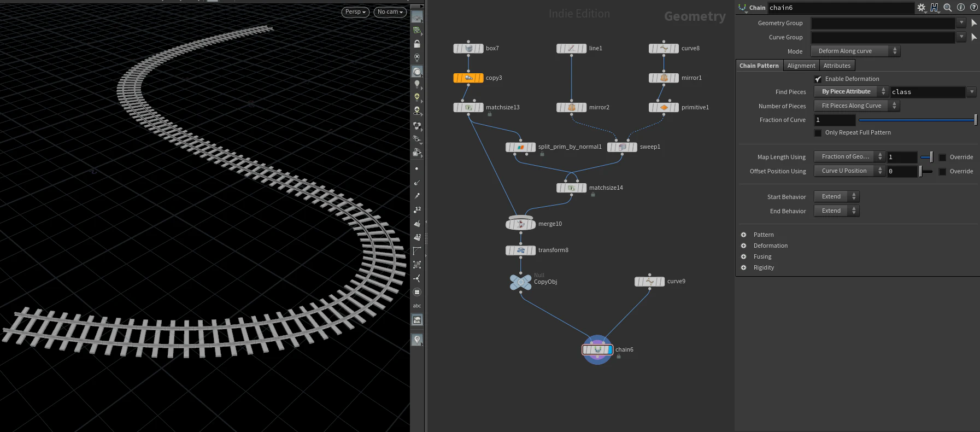Switch to the Alignment tab
Image resolution: width=980 pixels, height=432 pixels.
801,66
